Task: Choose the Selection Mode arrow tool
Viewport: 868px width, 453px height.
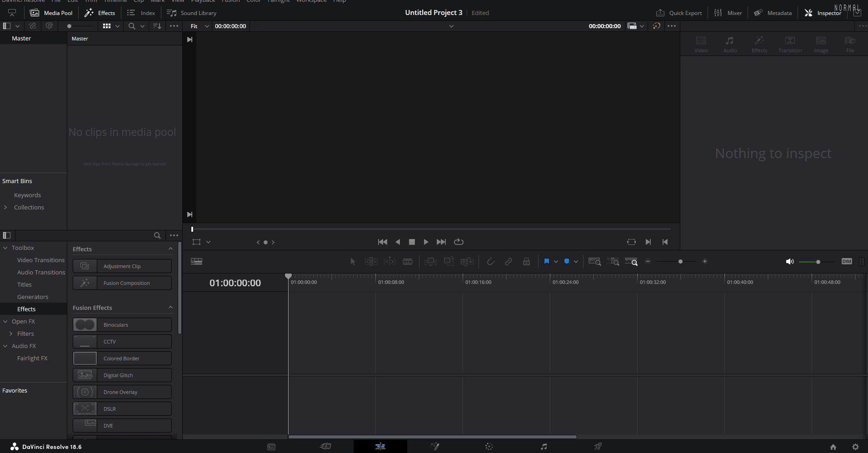Action: pyautogui.click(x=353, y=261)
